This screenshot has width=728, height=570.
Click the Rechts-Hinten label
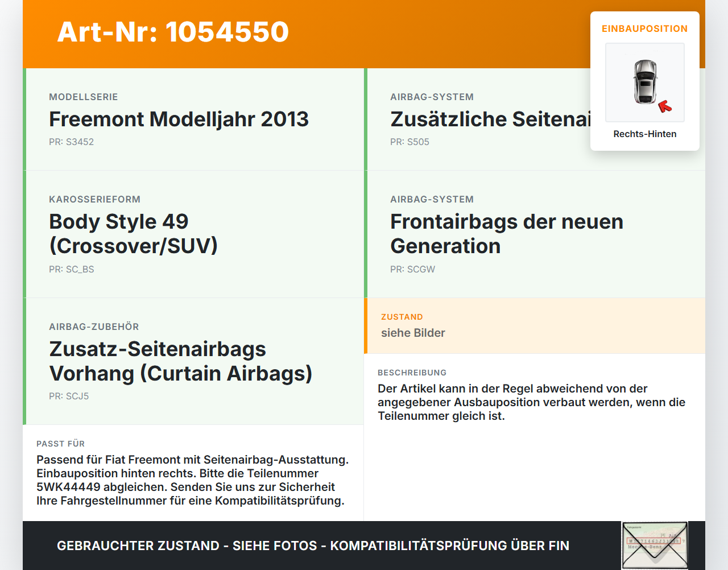(x=645, y=134)
